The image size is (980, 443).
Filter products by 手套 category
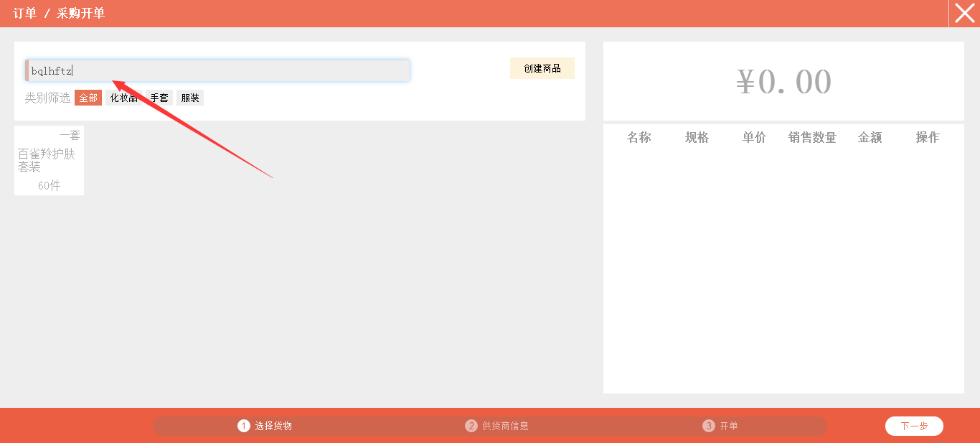pos(159,98)
